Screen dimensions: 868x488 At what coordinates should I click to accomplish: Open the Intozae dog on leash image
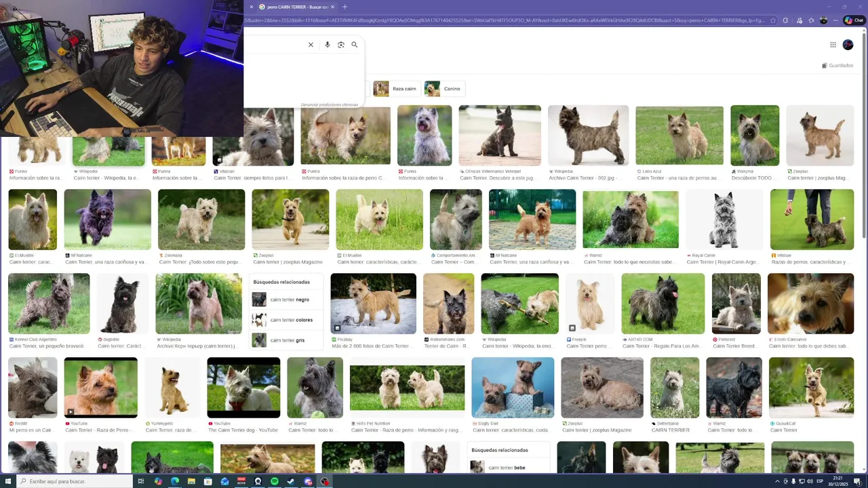812,219
